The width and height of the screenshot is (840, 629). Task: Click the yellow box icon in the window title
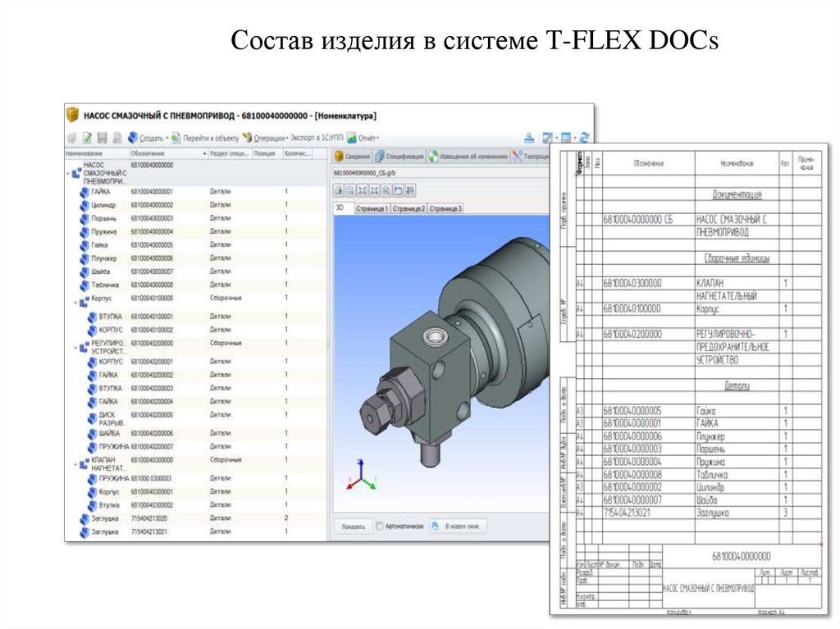pos(72,115)
